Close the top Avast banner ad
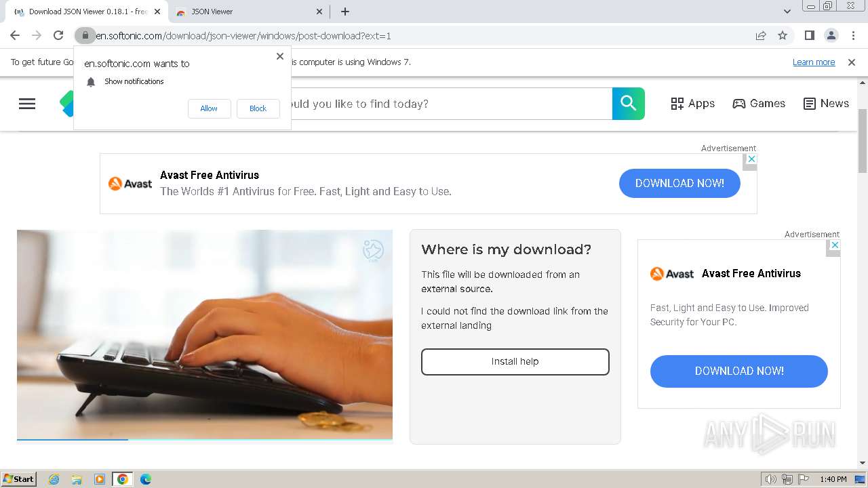This screenshot has width=868, height=488. 751,159
